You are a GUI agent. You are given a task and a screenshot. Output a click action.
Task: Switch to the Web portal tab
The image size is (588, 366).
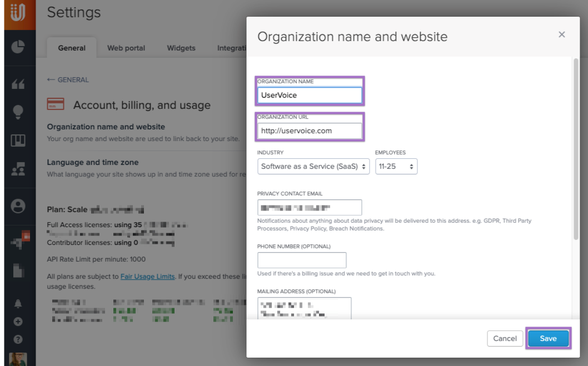(x=126, y=48)
